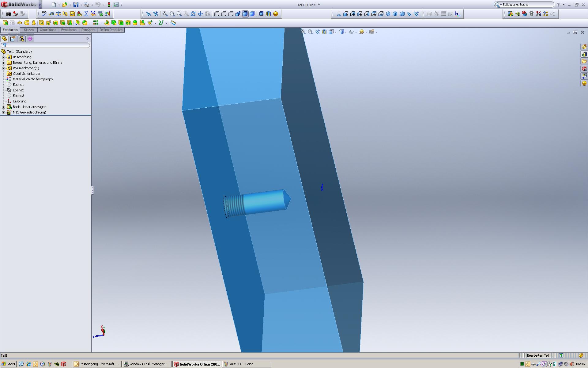The height and width of the screenshot is (368, 588).
Task: Open the Equations sigma icon
Action: [x=86, y=14]
